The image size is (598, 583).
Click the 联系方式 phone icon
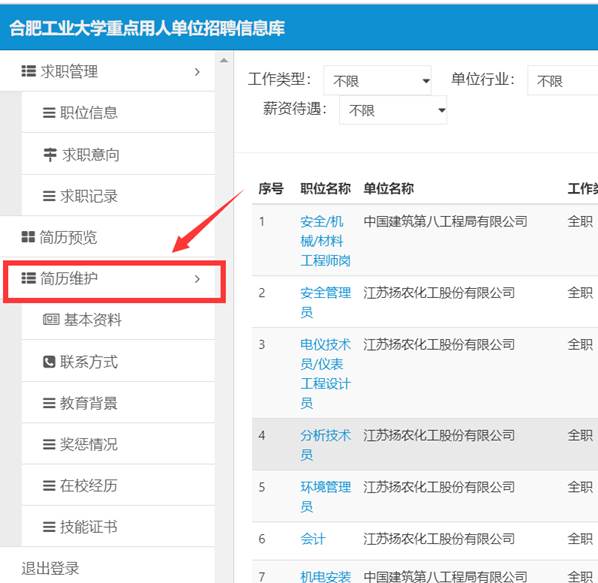click(x=49, y=361)
